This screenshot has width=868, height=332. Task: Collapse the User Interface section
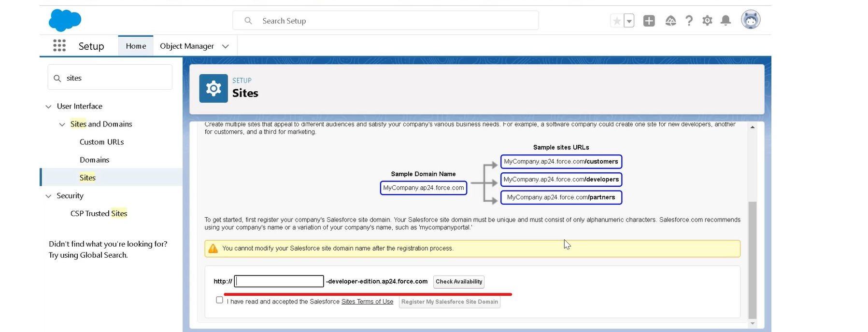(48, 107)
